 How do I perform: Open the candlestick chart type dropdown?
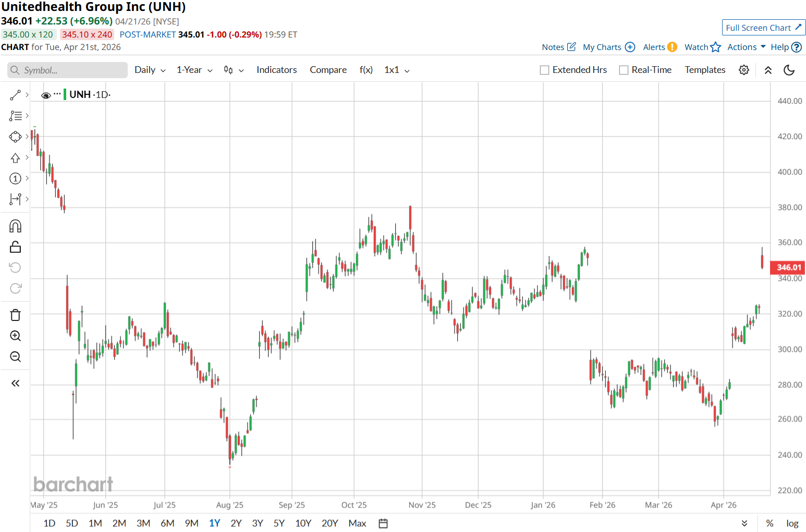(x=234, y=70)
